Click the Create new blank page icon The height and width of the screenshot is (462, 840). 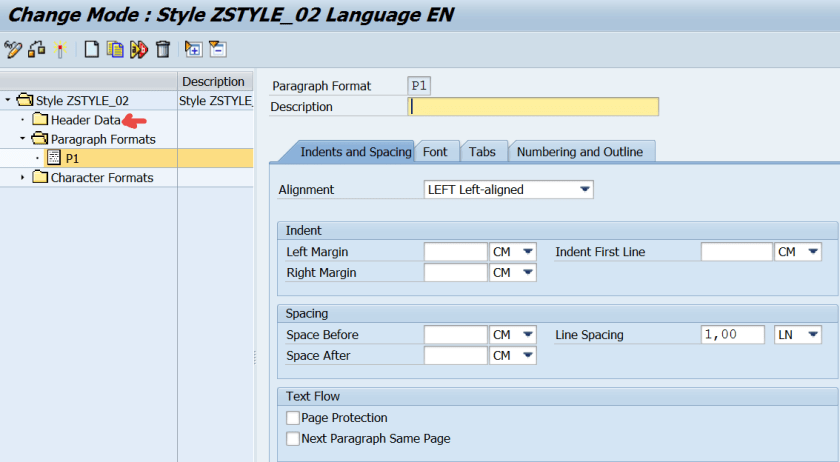[91, 49]
